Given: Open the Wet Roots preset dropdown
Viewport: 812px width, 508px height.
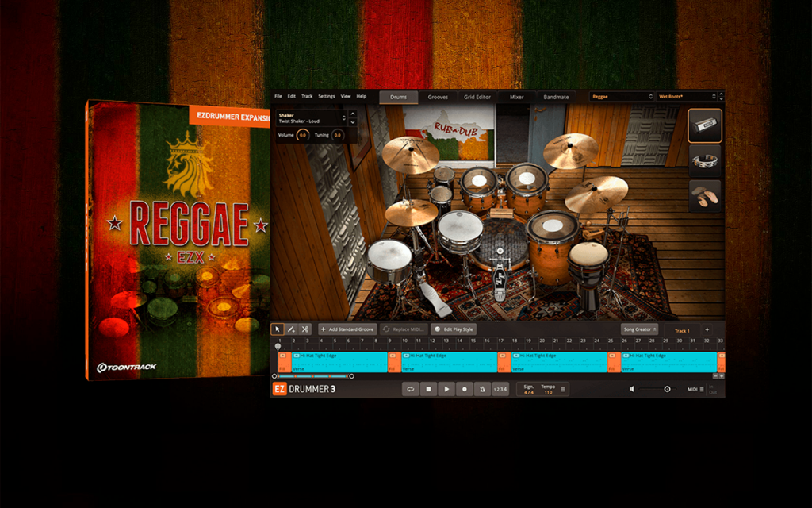Looking at the screenshot, I should click(688, 96).
